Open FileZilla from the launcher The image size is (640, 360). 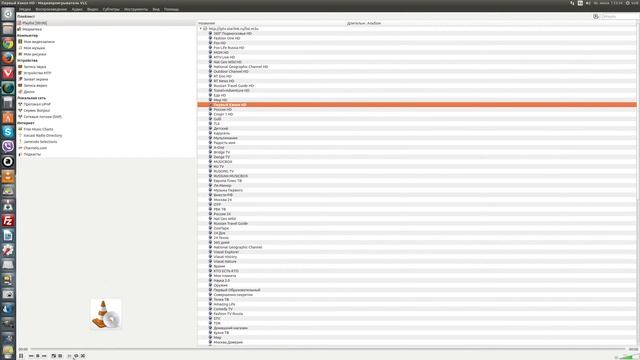pyautogui.click(x=8, y=220)
